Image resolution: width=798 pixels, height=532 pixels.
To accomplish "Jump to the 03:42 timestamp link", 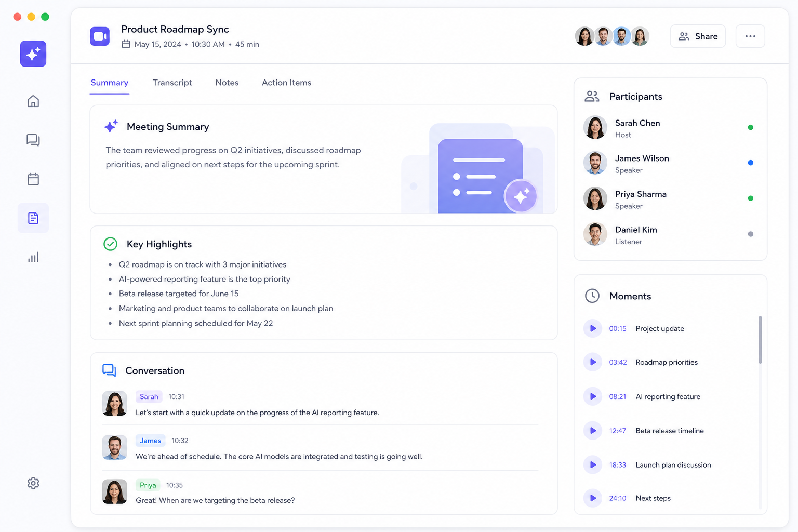I will pos(618,362).
